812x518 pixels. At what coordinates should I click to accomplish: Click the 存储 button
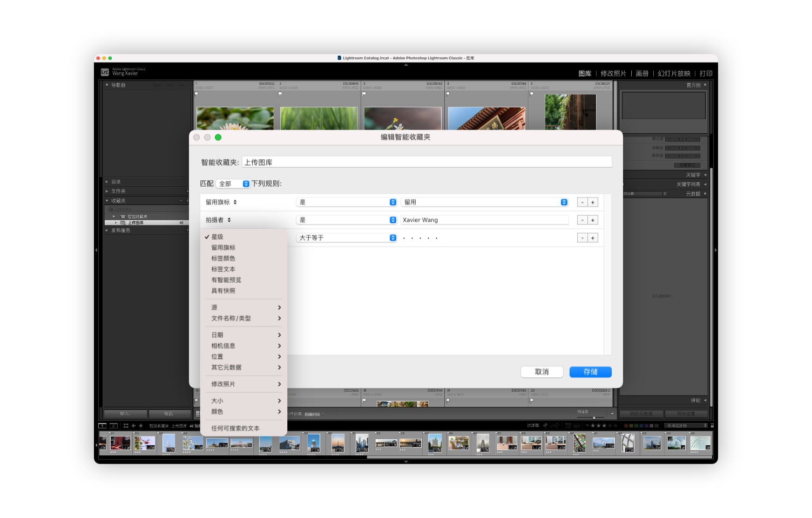click(x=590, y=372)
